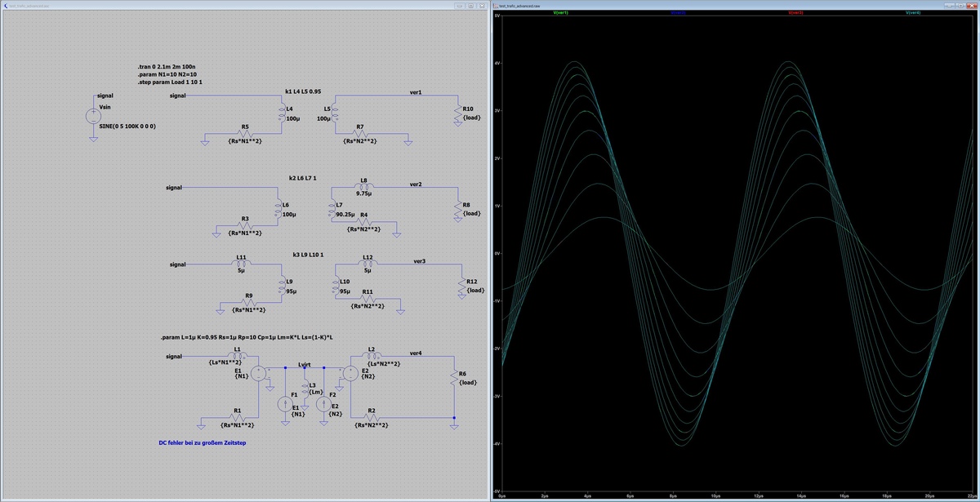Select resistor R3 symbol
980x502 pixels.
(x=244, y=226)
